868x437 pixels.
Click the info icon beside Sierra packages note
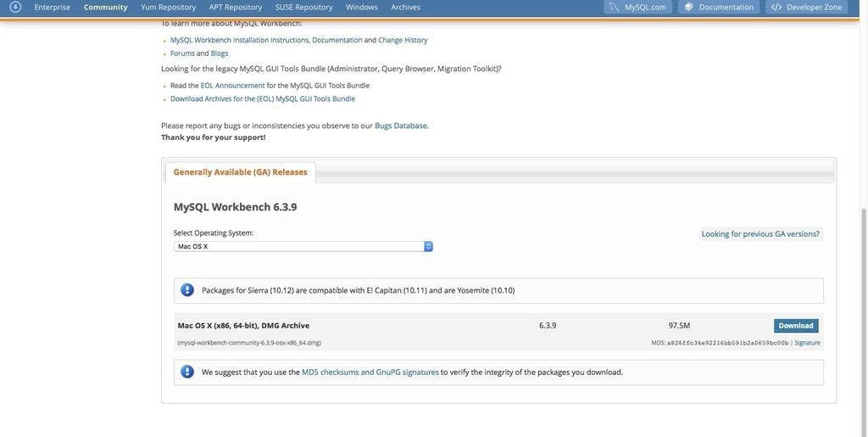click(x=187, y=289)
